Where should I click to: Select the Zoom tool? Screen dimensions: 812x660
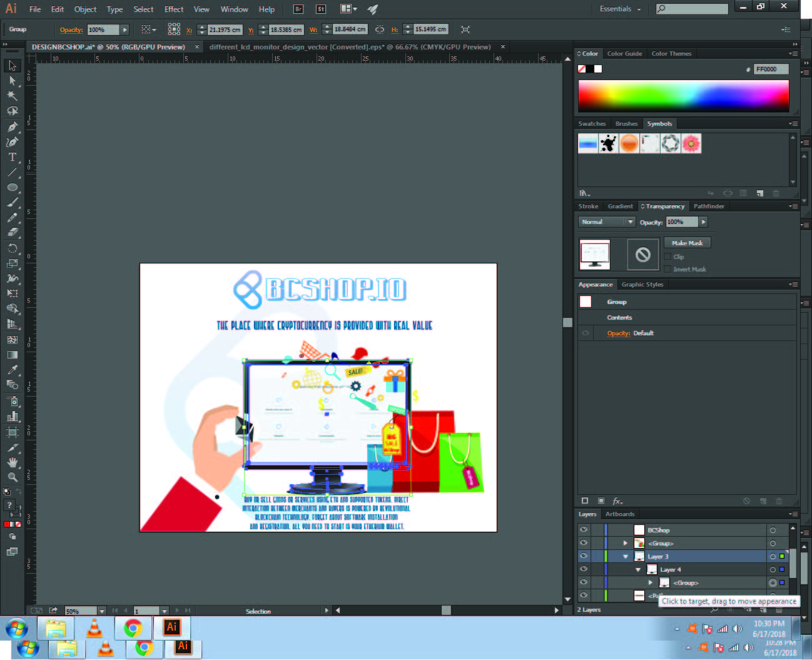(13, 477)
